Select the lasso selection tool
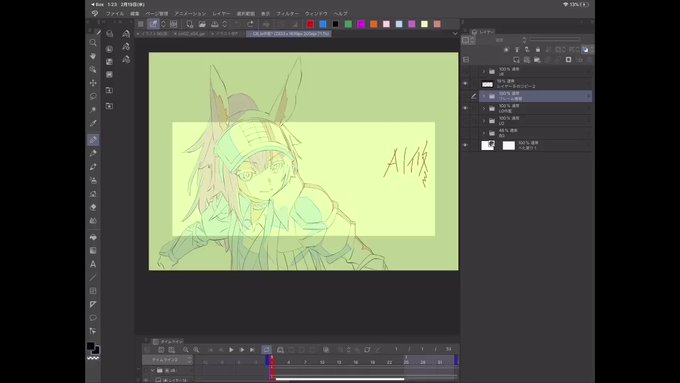Screen dimensions: 680x383 coord(93,96)
